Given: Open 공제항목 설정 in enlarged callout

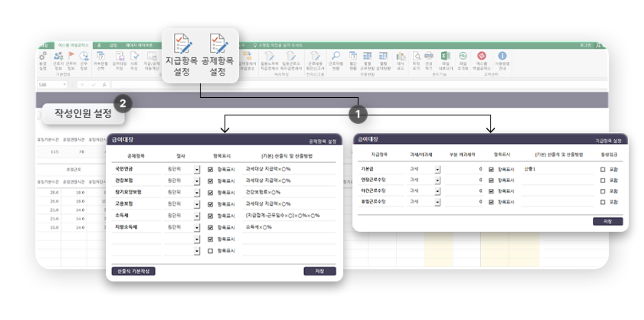Looking at the screenshot, I should 218,56.
